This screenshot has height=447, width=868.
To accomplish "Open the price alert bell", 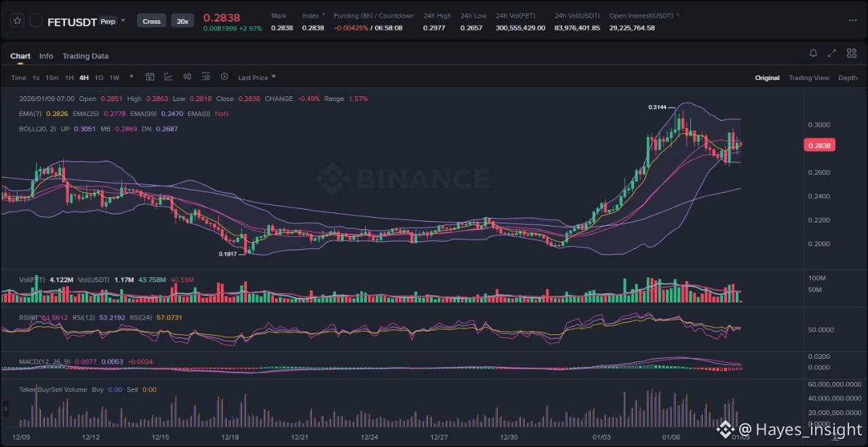I will point(813,53).
